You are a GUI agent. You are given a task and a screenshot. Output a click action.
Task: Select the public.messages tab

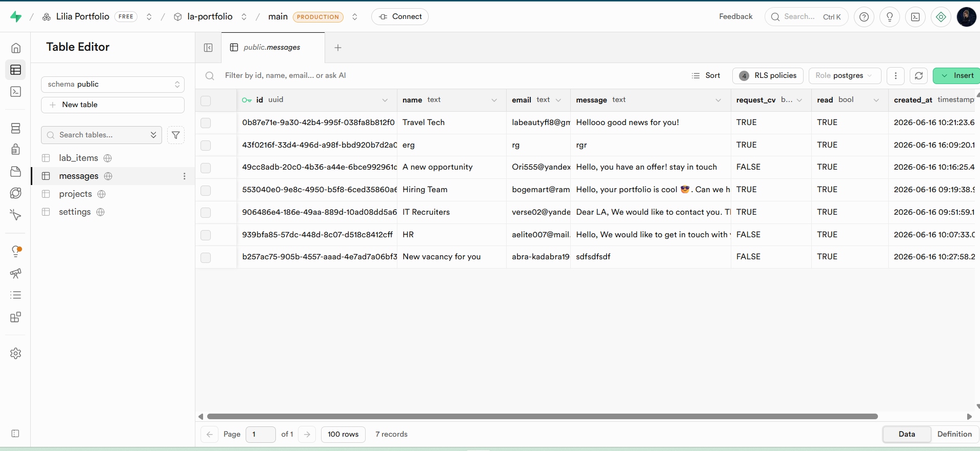click(x=273, y=48)
